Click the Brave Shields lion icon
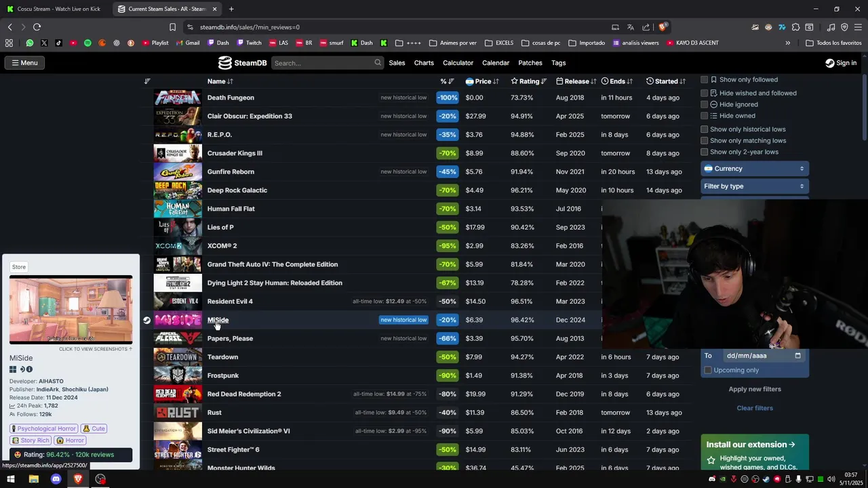 663,27
